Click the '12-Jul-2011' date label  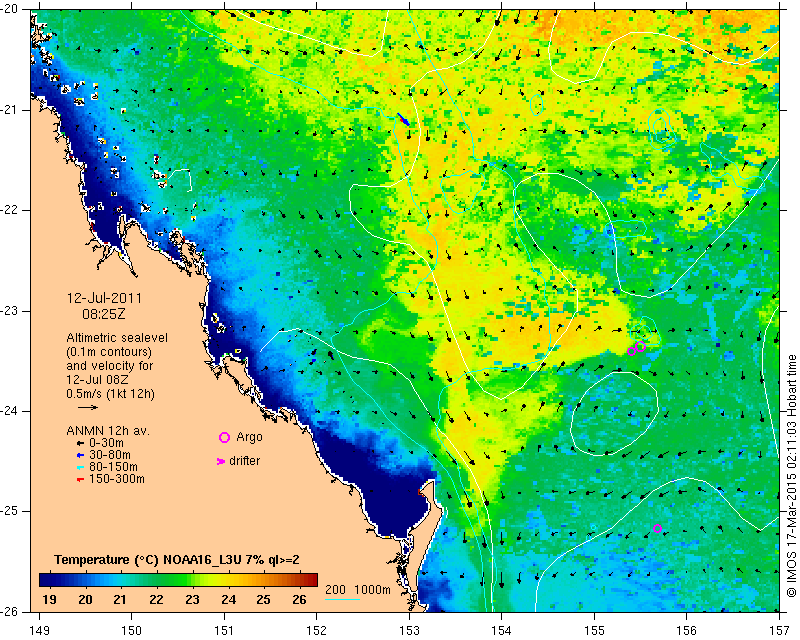(x=105, y=298)
